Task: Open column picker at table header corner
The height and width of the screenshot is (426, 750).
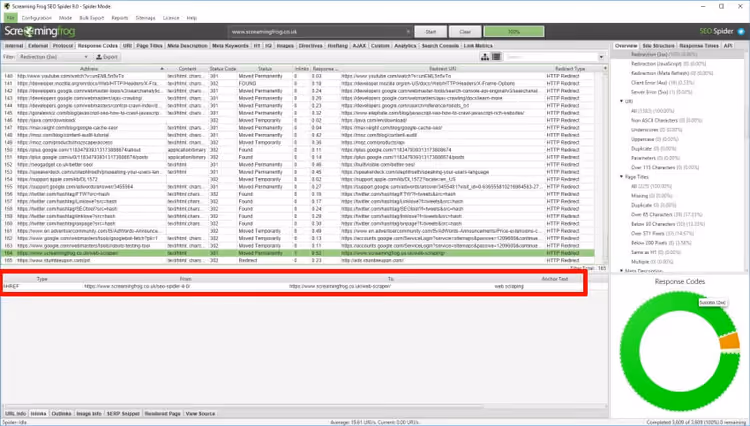Action: point(605,69)
